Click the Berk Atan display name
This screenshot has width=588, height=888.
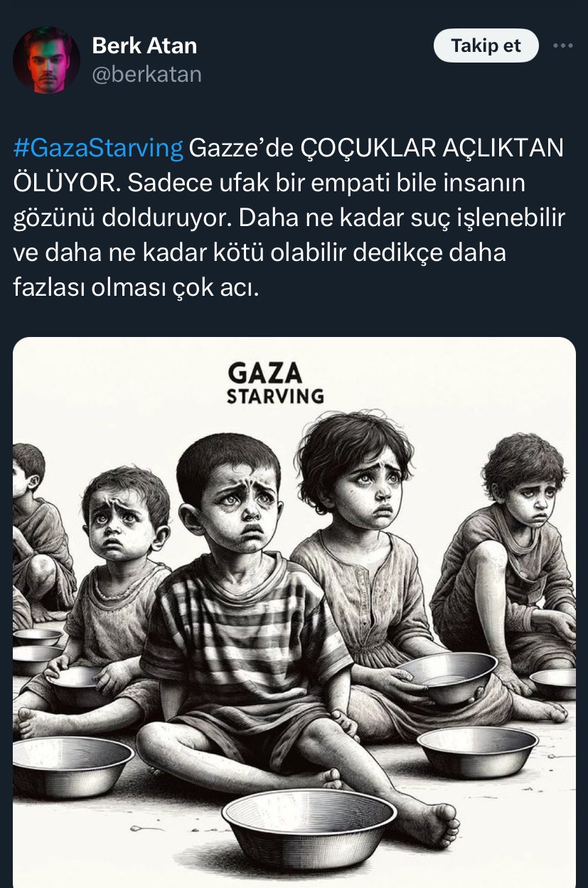click(x=144, y=46)
